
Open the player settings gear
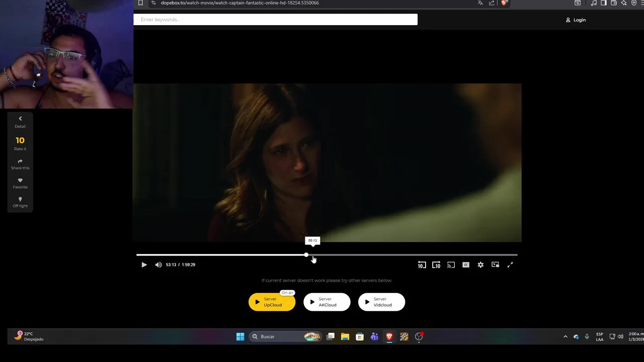click(480, 265)
